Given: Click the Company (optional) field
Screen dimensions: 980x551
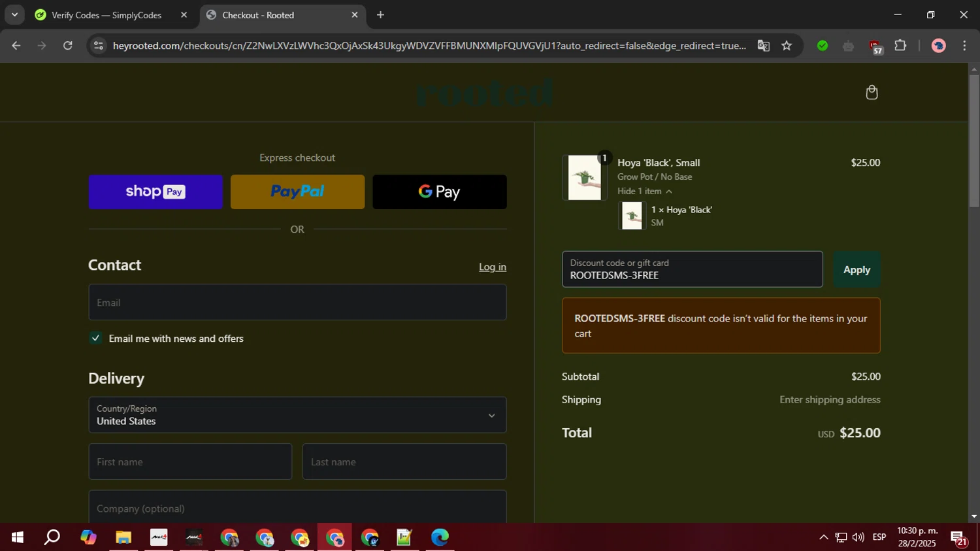Looking at the screenshot, I should pyautogui.click(x=297, y=507).
